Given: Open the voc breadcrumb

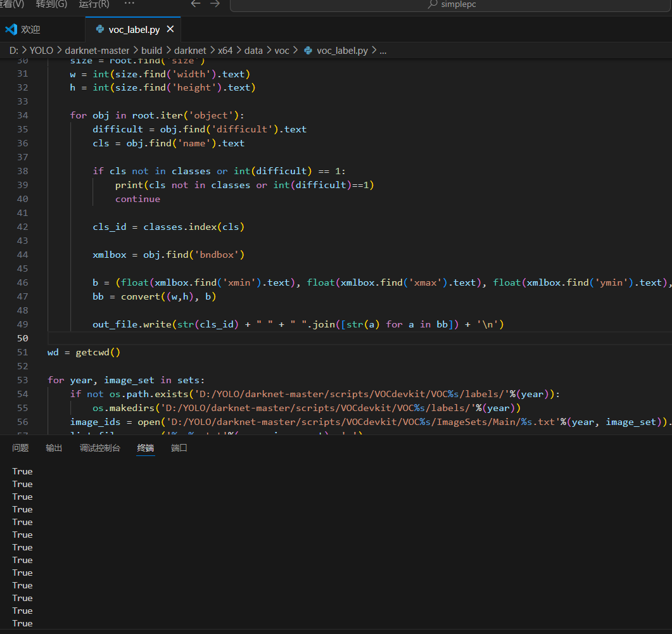Looking at the screenshot, I should click(x=282, y=51).
